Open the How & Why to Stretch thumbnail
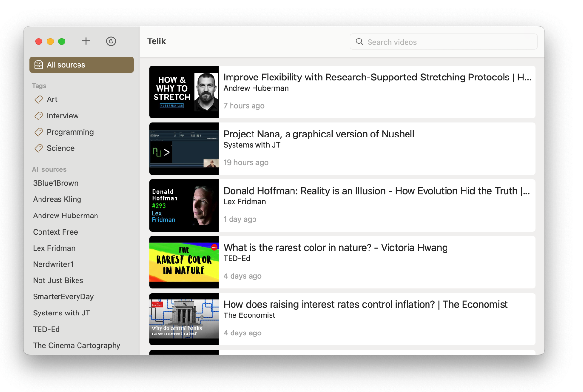The height and width of the screenshot is (392, 583). pos(184,92)
